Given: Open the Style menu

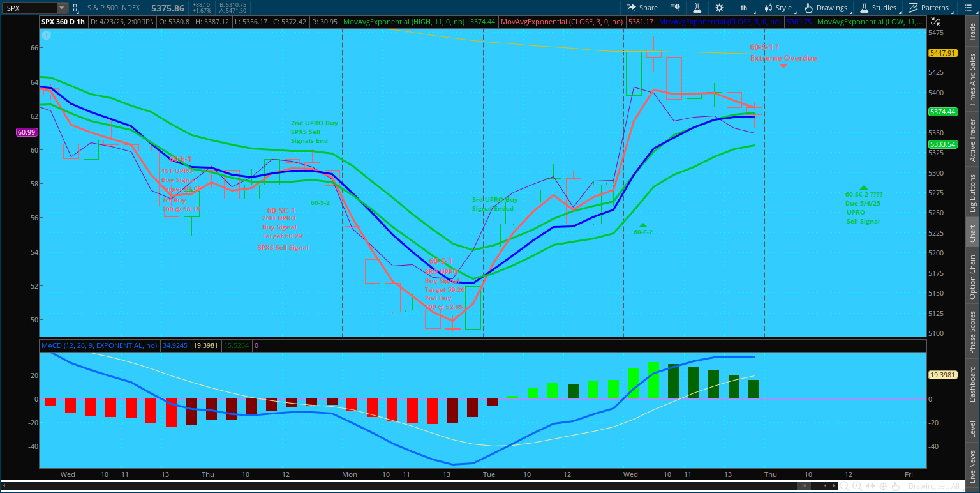Looking at the screenshot, I should pyautogui.click(x=778, y=8).
